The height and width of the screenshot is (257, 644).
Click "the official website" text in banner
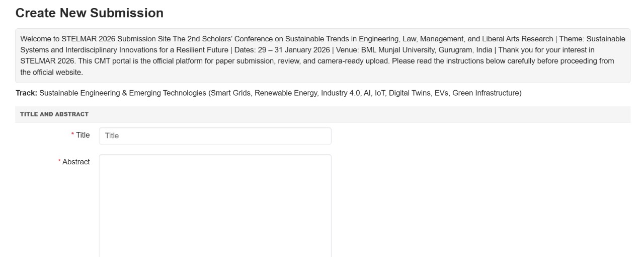[51, 72]
